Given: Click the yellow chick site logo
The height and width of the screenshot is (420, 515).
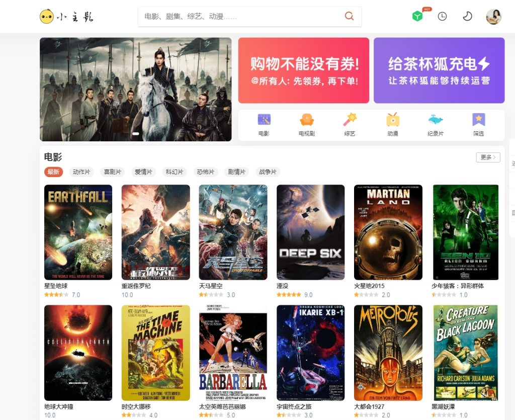Looking at the screenshot, I should (x=47, y=17).
